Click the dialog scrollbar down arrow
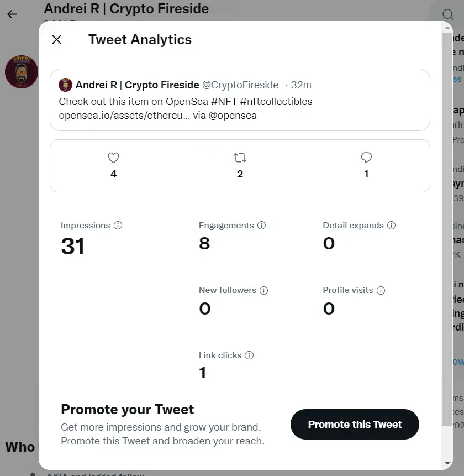This screenshot has width=464, height=476. coord(447,463)
